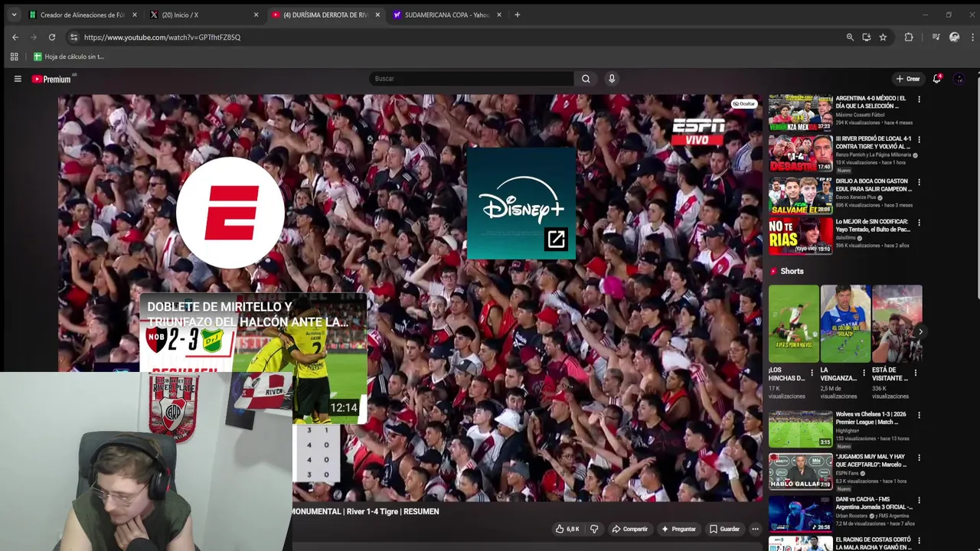Click the search magnifier button

586,79
